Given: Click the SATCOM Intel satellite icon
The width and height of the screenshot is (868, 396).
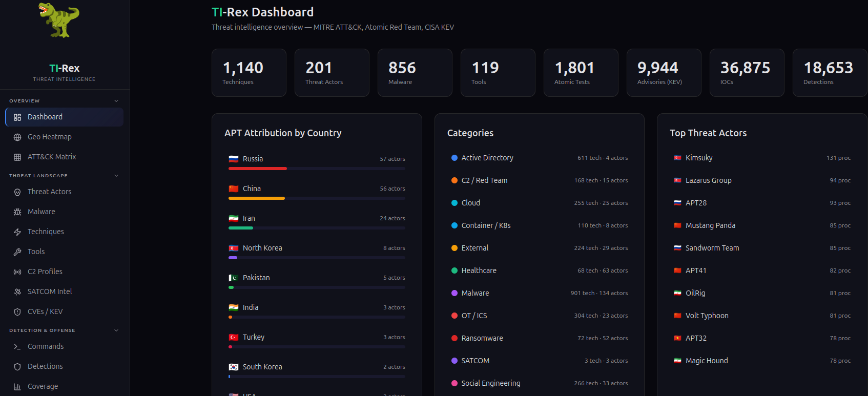Looking at the screenshot, I should 17,292.
